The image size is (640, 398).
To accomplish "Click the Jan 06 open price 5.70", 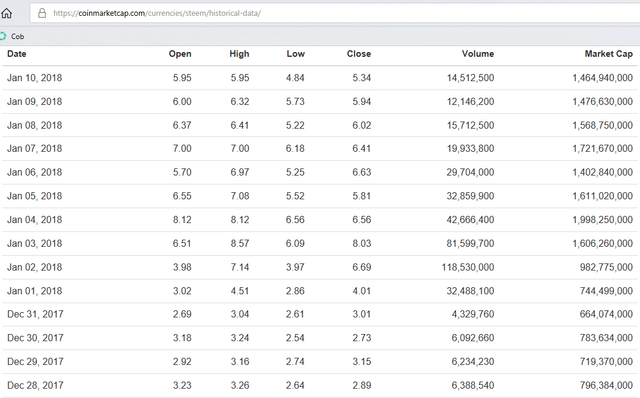I will [182, 172].
